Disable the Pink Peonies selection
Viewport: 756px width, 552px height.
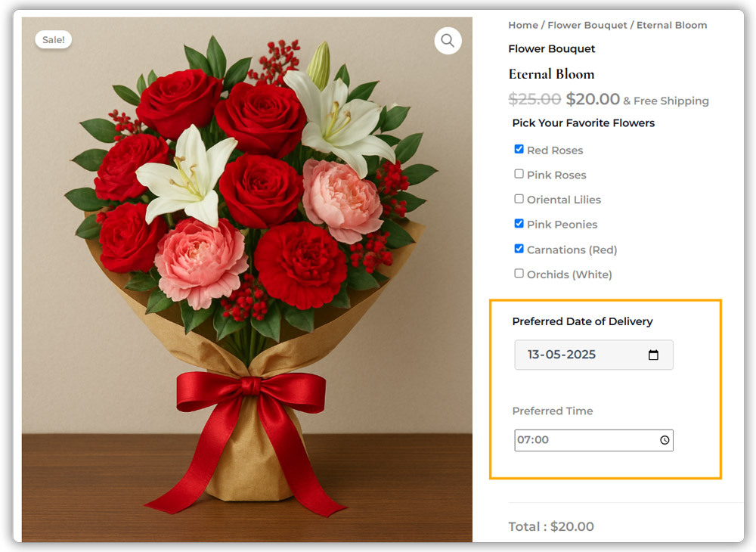coord(519,224)
